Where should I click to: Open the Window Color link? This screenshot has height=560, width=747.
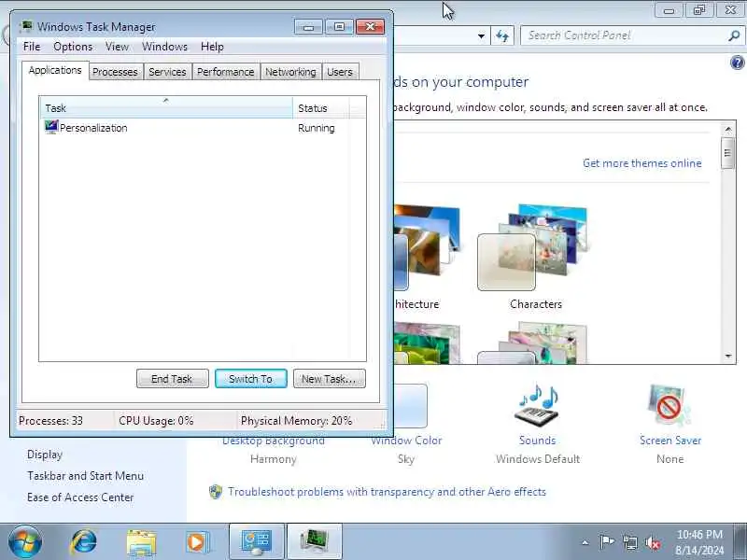point(406,441)
